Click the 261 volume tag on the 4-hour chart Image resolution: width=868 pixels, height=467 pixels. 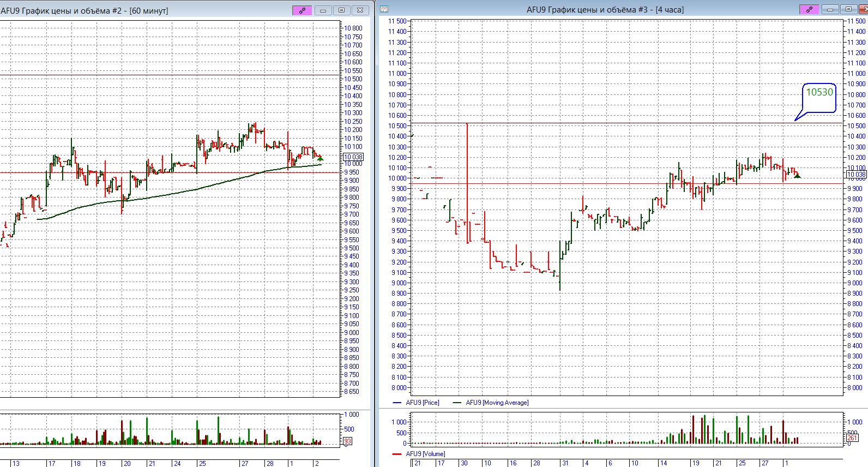(x=852, y=438)
